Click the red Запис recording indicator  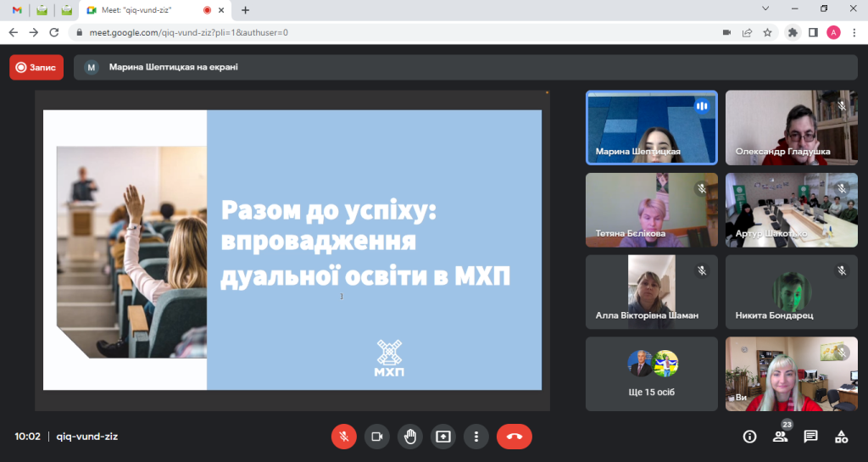[36, 67]
